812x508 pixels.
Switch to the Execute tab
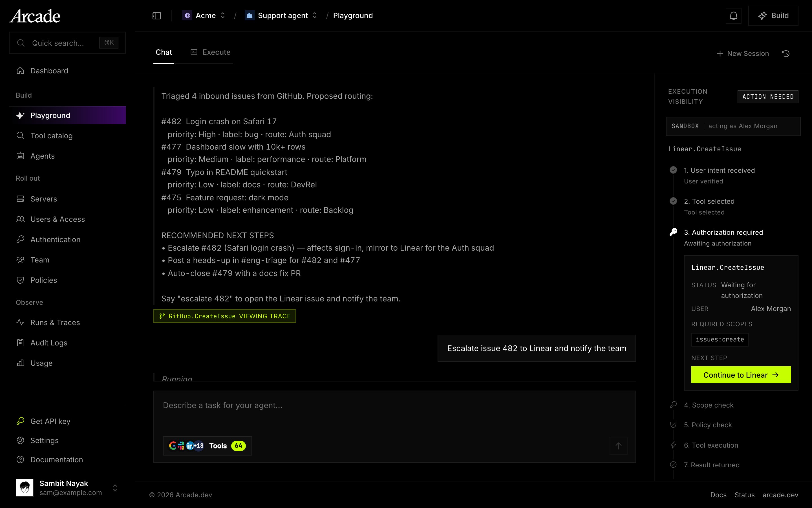point(211,52)
